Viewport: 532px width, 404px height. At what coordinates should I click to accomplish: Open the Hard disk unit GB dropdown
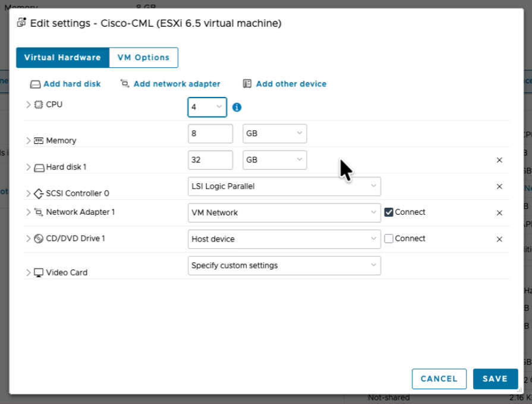[x=275, y=160]
